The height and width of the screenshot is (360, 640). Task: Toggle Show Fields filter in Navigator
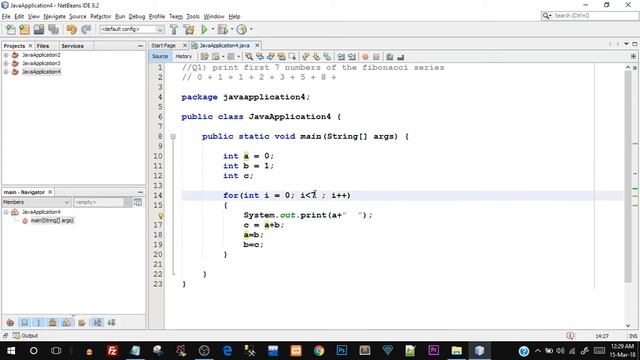[24, 322]
